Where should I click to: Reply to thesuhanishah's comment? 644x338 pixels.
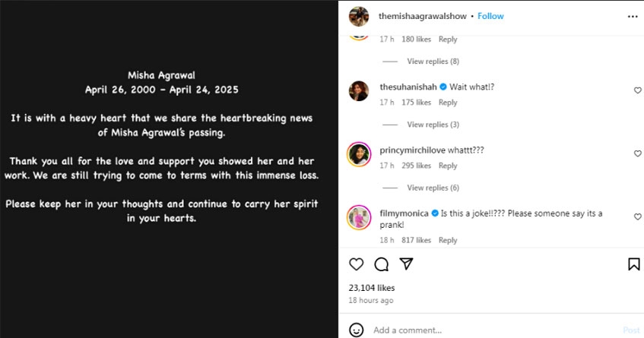[448, 102]
